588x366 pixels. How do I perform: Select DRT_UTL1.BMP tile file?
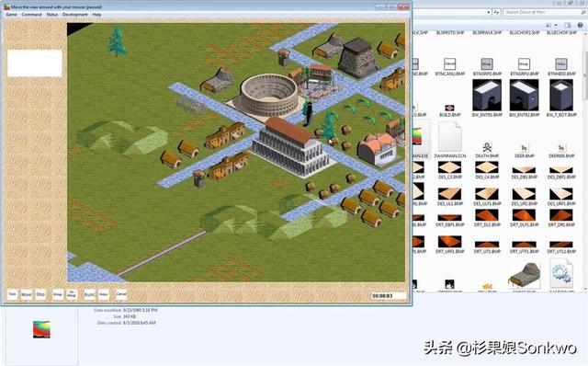[561, 247]
